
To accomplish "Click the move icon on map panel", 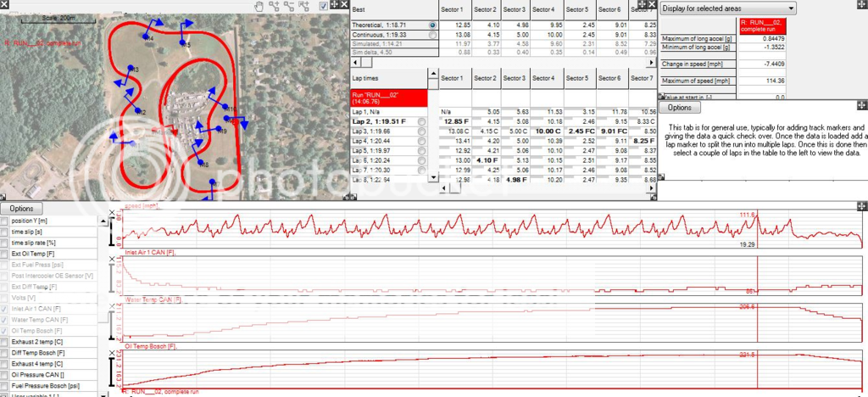I will click(333, 5).
